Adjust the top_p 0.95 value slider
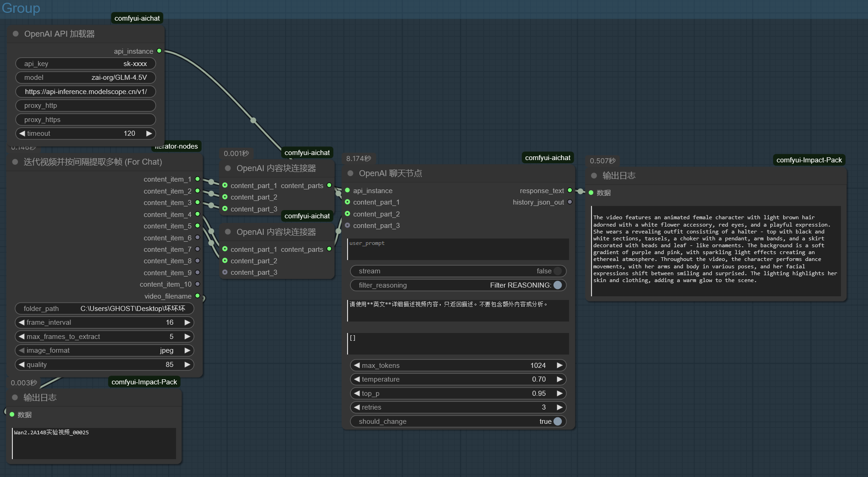Image resolution: width=868 pixels, height=477 pixels. (x=458, y=394)
